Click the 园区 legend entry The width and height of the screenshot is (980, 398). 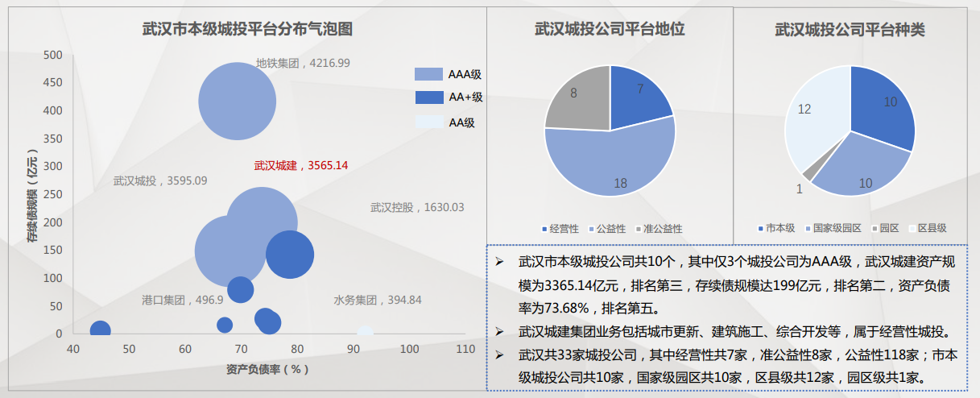click(886, 229)
